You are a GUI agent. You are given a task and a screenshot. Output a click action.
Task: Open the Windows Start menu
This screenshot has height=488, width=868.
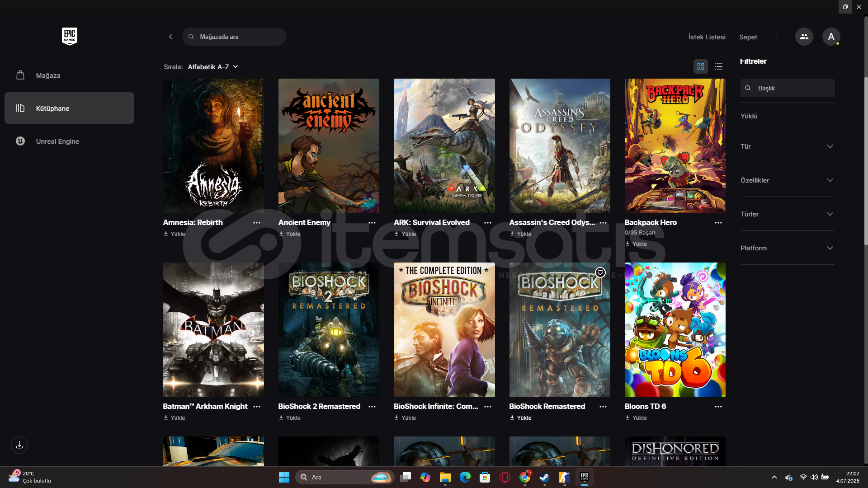(284, 477)
